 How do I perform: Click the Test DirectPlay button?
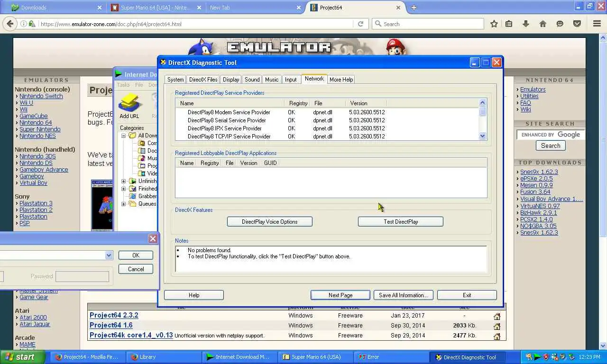(x=401, y=222)
